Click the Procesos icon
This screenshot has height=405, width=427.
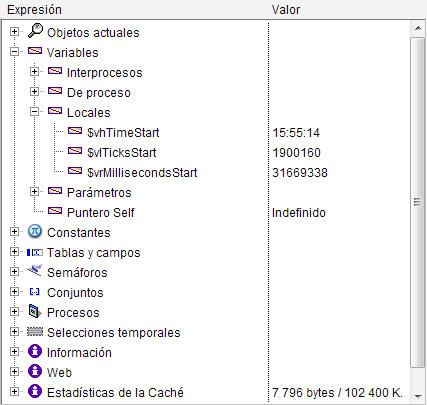[35, 311]
